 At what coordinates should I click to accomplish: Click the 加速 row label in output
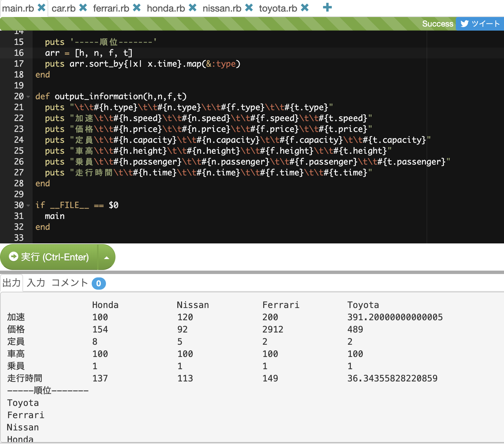click(x=16, y=317)
